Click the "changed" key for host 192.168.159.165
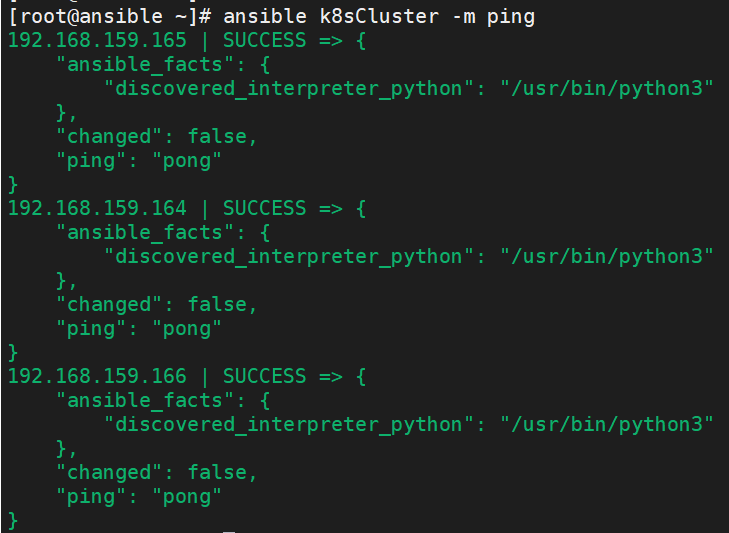 [108, 137]
